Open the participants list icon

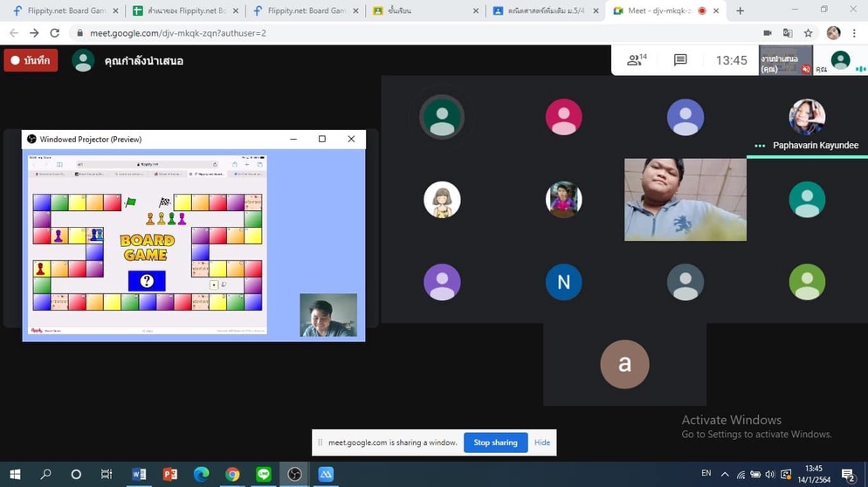coord(636,60)
